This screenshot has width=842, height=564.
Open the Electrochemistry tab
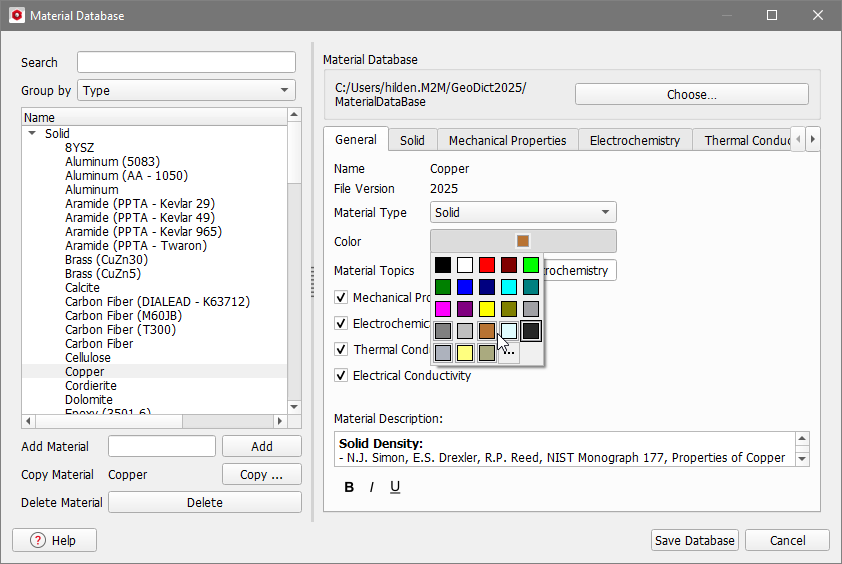click(x=635, y=140)
